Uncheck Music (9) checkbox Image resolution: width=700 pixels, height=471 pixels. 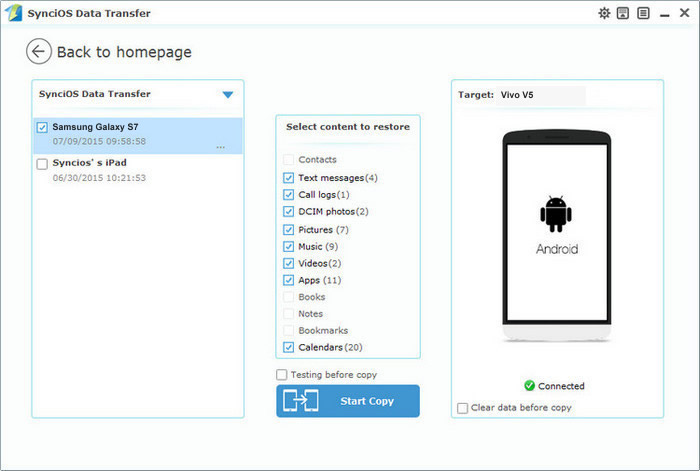tap(288, 247)
